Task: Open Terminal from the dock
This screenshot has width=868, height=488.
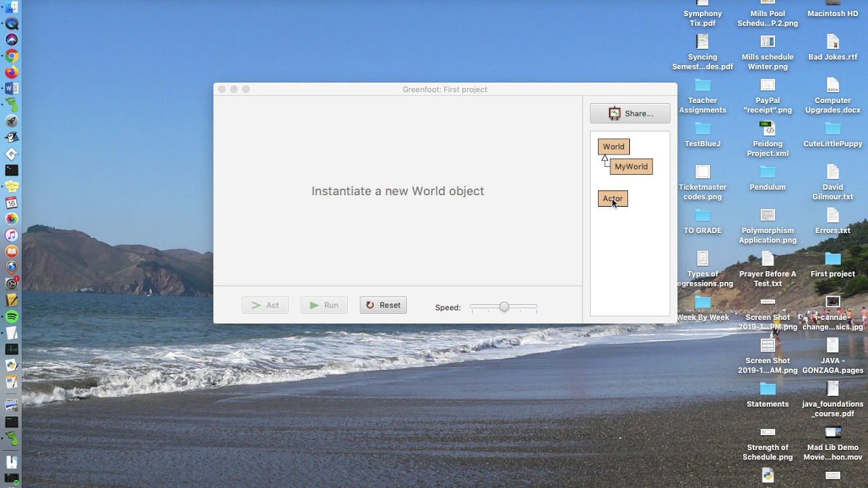Action: 12,170
